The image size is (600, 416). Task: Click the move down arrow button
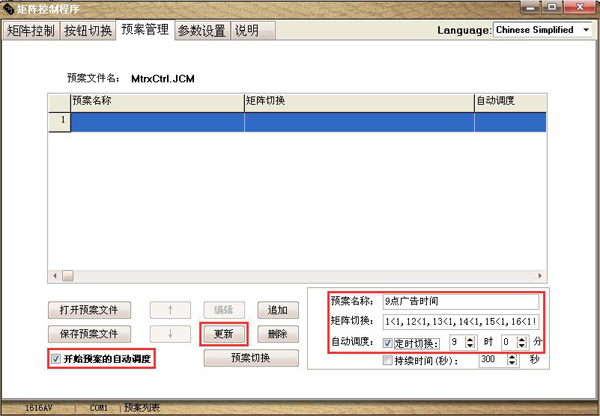pos(170,334)
